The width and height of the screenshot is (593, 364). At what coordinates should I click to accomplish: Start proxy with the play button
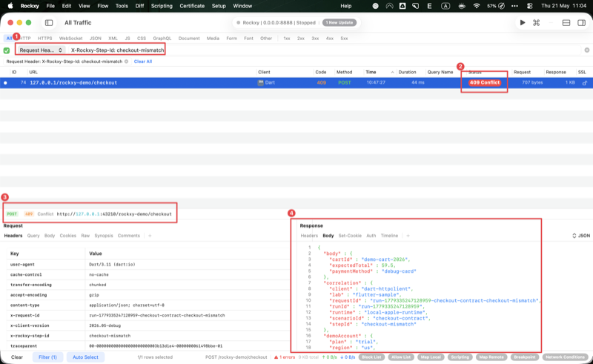point(523,23)
